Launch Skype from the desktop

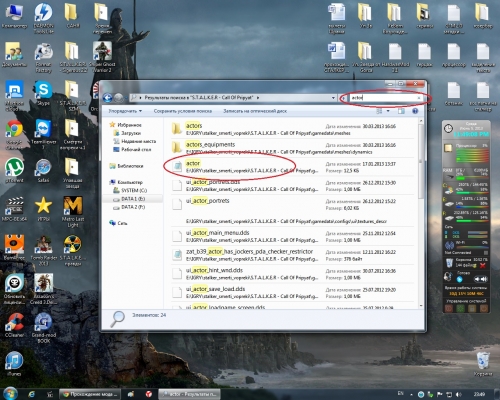[44, 93]
